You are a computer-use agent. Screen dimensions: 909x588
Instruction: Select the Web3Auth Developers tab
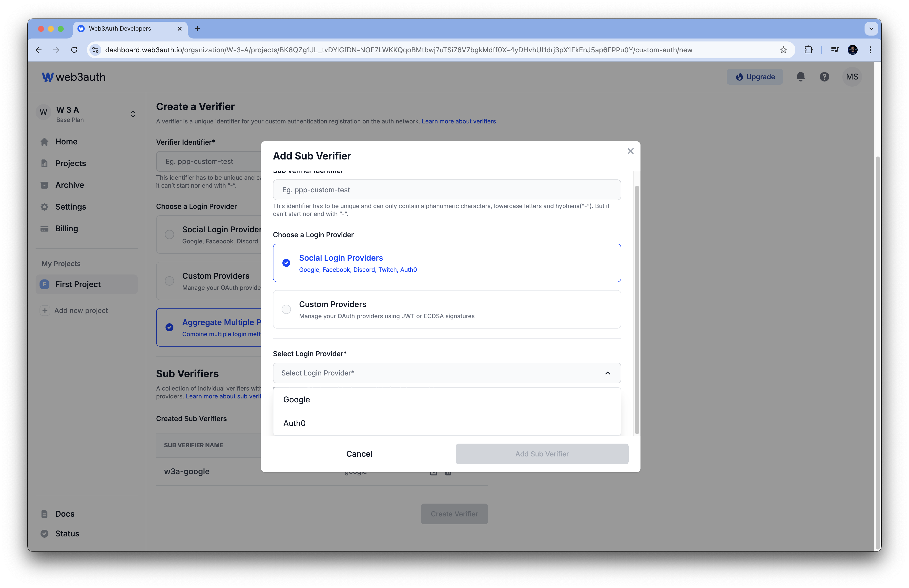[x=130, y=29]
